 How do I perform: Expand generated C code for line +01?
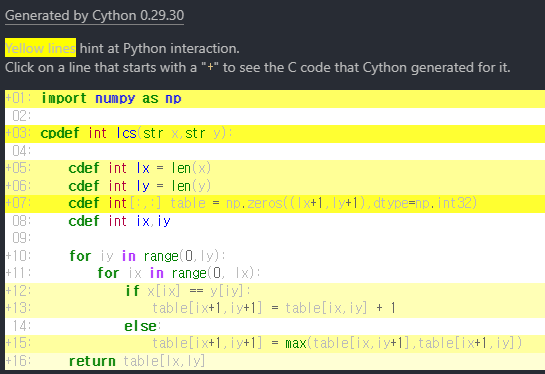[x=275, y=99]
